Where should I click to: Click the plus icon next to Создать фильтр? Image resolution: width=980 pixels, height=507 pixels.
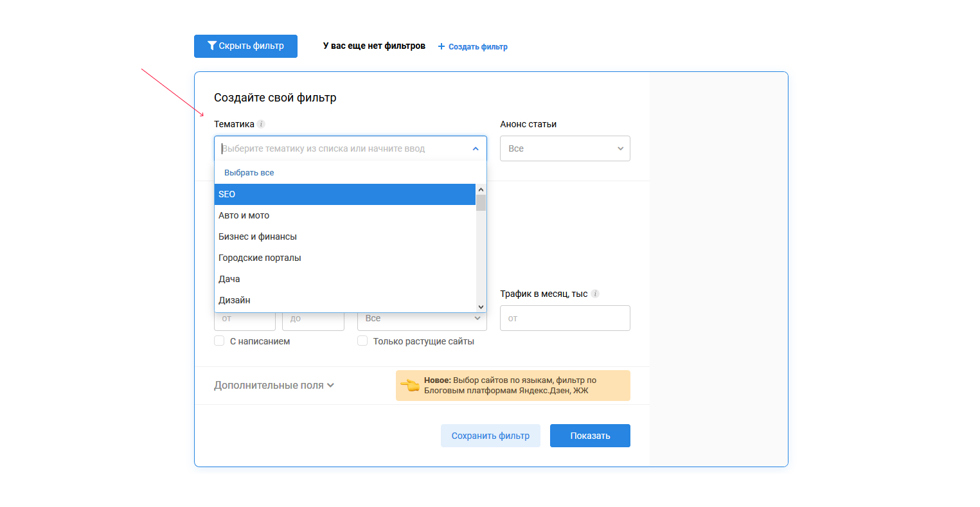tap(441, 46)
